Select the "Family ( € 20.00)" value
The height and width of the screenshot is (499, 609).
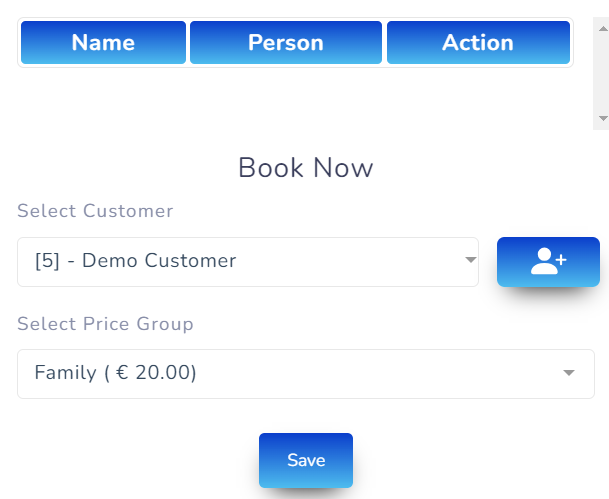click(115, 374)
